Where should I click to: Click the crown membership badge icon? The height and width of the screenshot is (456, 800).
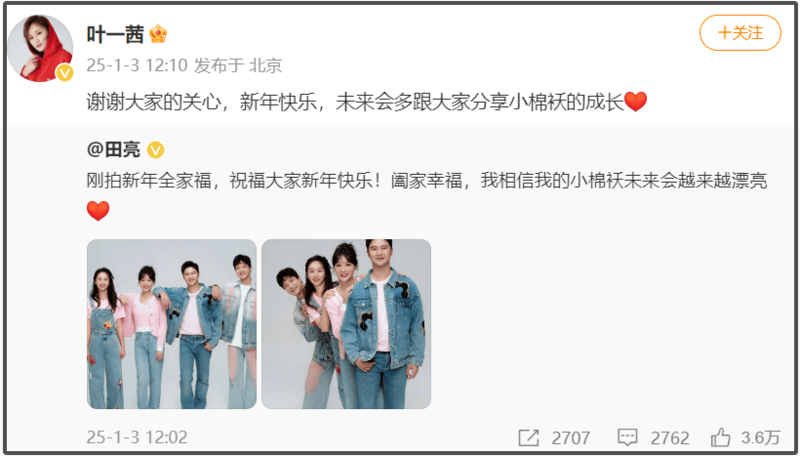coord(158,34)
